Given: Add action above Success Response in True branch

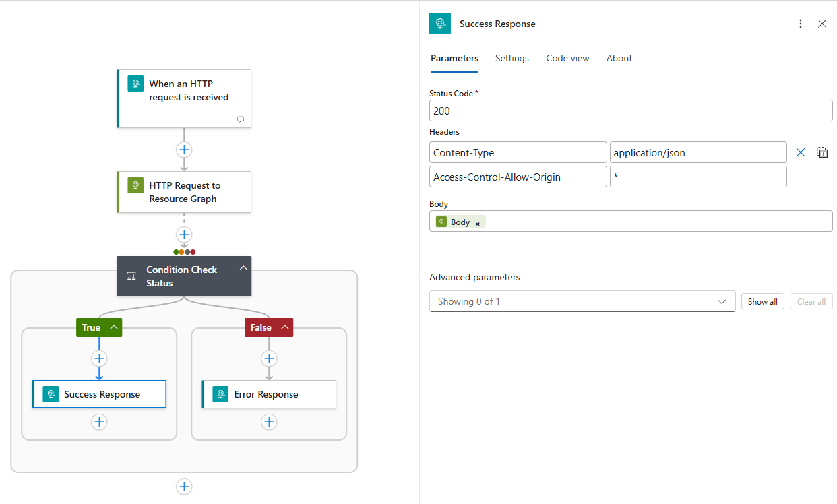Looking at the screenshot, I should point(99,358).
